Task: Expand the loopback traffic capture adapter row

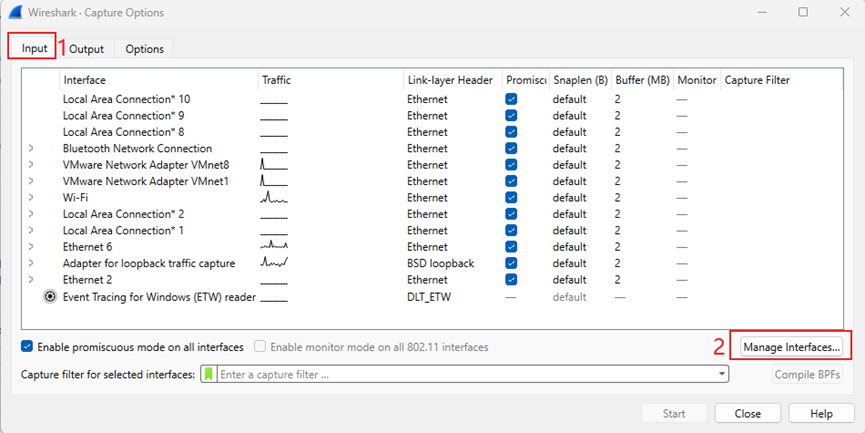Action: click(31, 263)
